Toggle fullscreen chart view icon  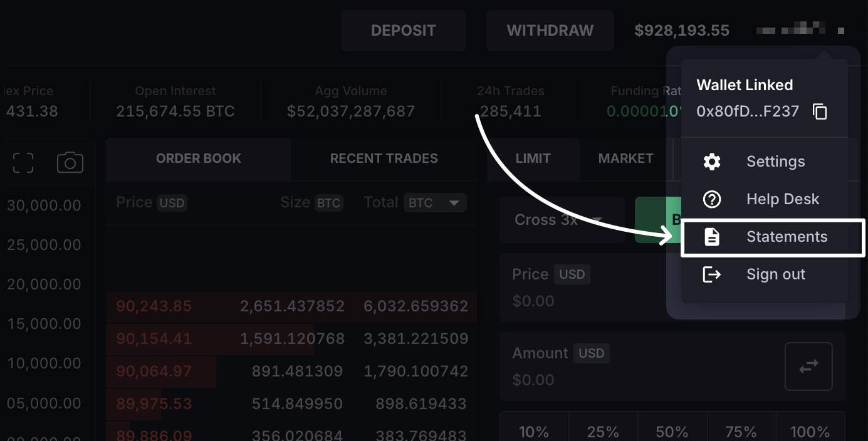[x=23, y=163]
